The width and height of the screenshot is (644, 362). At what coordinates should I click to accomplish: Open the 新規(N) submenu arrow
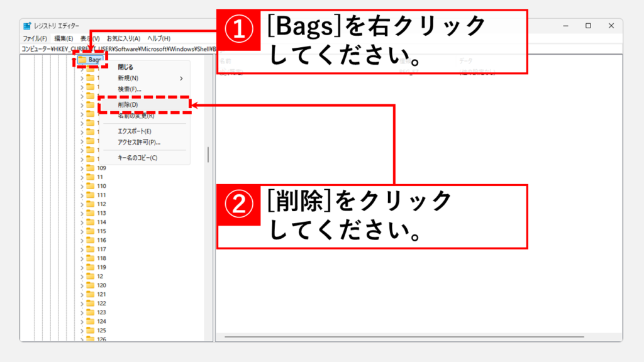(181, 79)
